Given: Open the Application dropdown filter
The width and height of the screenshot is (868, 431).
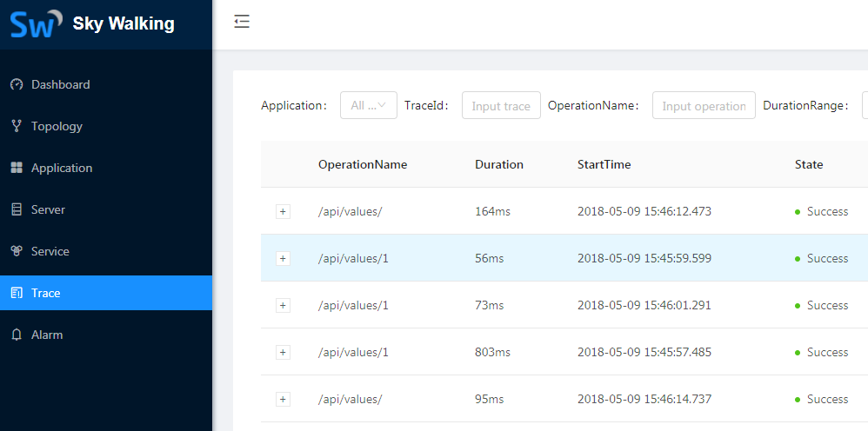Looking at the screenshot, I should [x=368, y=105].
